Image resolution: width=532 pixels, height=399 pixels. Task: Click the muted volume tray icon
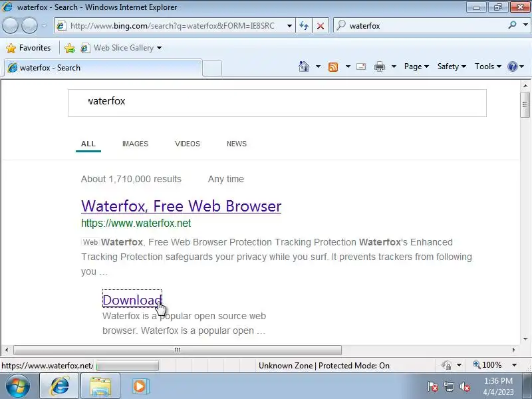[x=464, y=386]
